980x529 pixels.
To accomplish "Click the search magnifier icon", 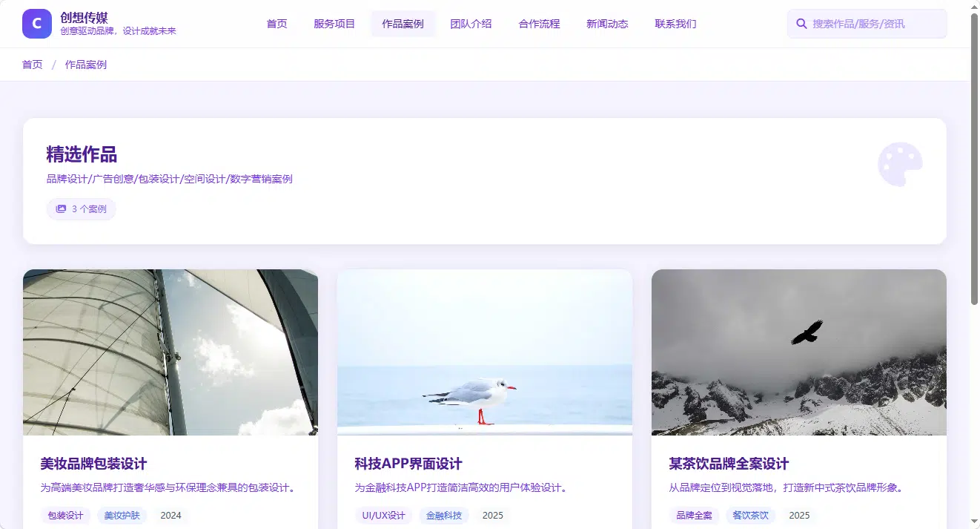I will pyautogui.click(x=801, y=24).
